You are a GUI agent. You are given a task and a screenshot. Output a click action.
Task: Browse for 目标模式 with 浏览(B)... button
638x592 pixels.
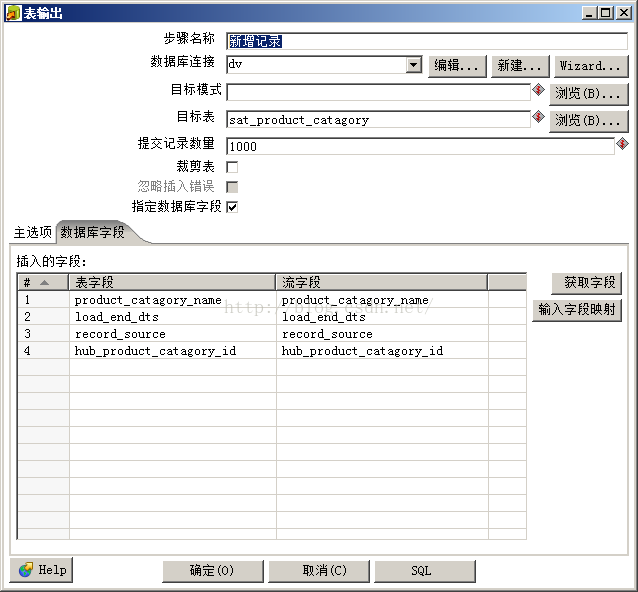(588, 94)
